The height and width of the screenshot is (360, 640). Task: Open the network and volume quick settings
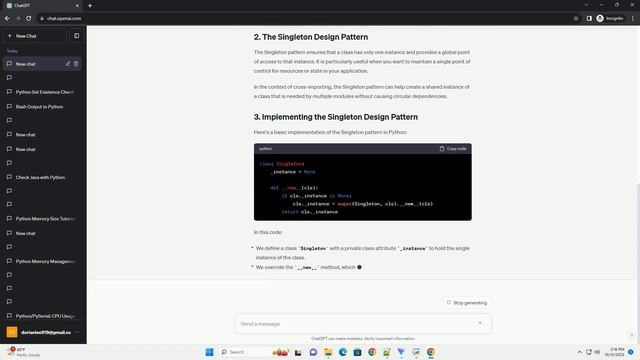coord(593,352)
